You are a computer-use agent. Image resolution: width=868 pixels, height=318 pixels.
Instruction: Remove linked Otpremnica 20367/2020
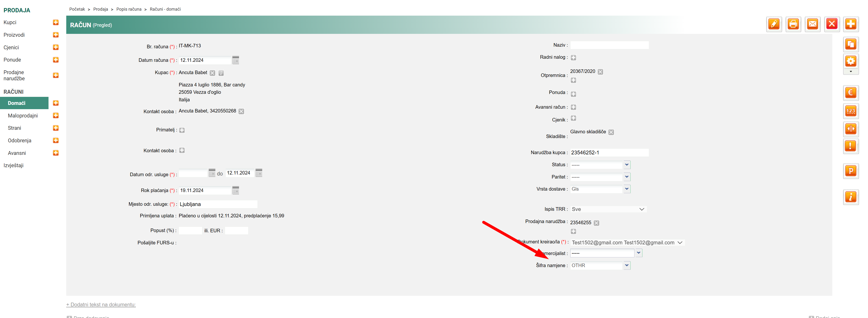tap(600, 72)
